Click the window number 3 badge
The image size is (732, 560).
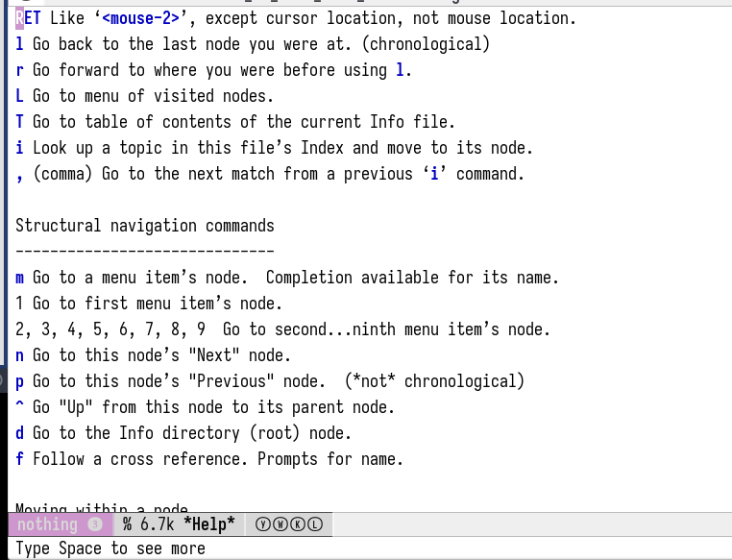click(94, 524)
